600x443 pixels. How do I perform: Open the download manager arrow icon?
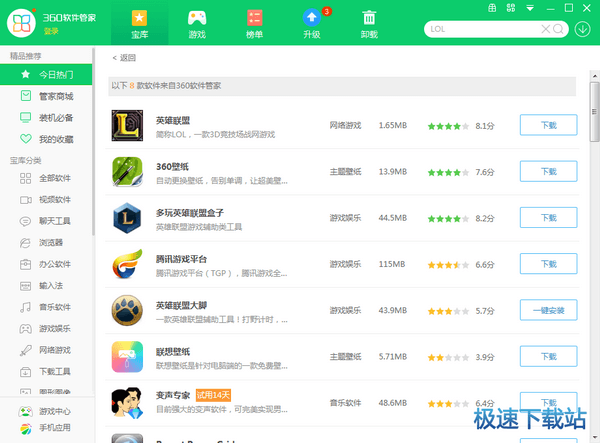582,29
